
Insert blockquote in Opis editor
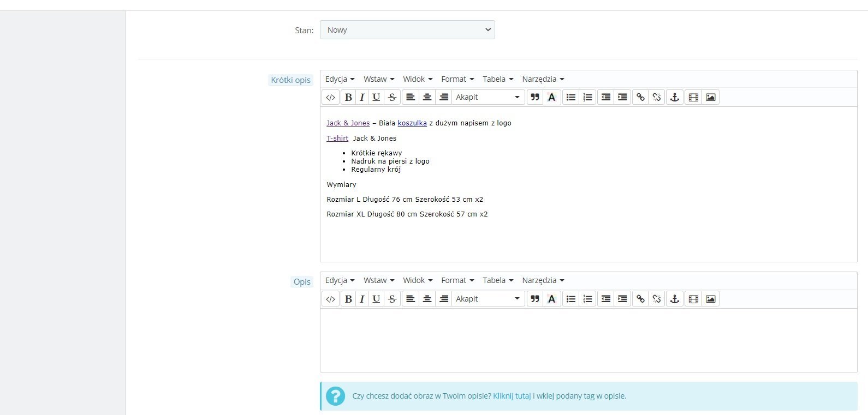(x=535, y=299)
